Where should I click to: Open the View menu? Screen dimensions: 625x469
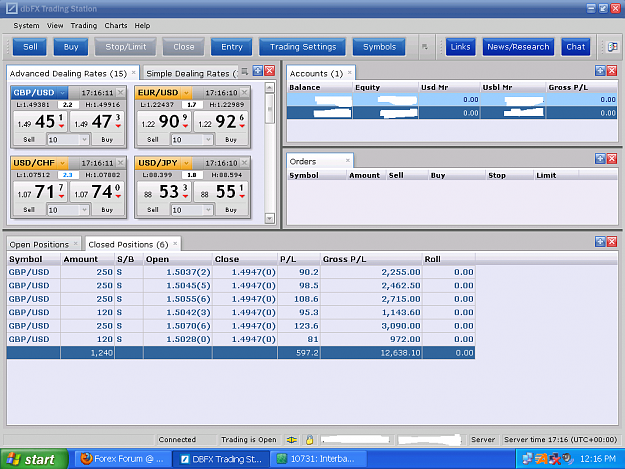point(55,26)
